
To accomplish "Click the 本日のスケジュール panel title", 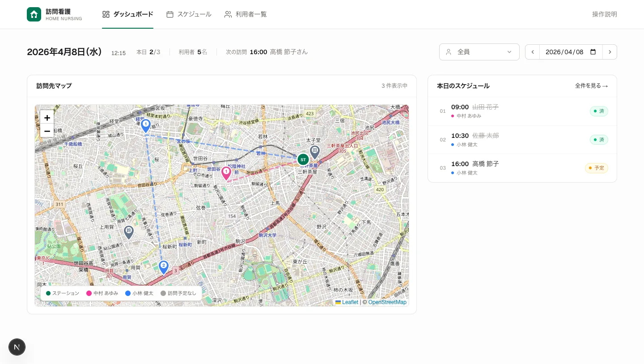I will point(463,86).
